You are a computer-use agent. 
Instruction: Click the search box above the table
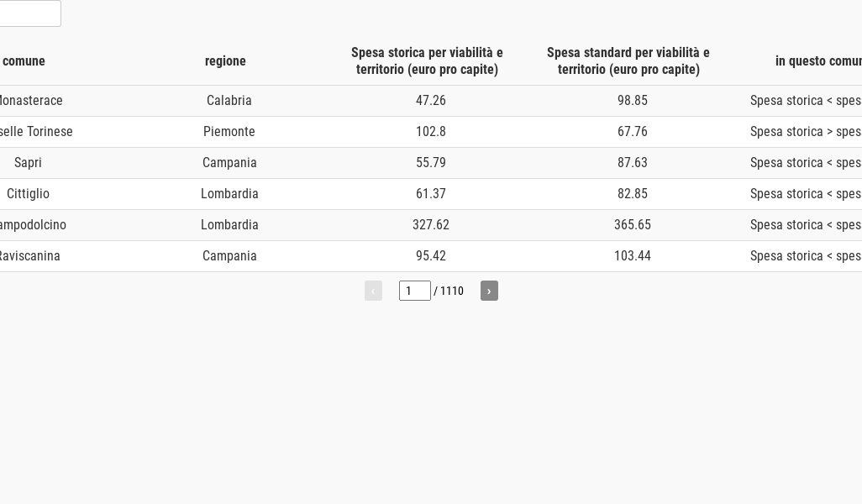tap(29, 13)
